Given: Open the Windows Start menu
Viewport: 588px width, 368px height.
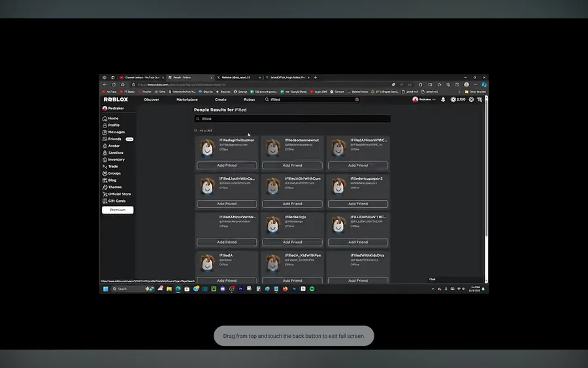Looking at the screenshot, I should click(x=106, y=289).
